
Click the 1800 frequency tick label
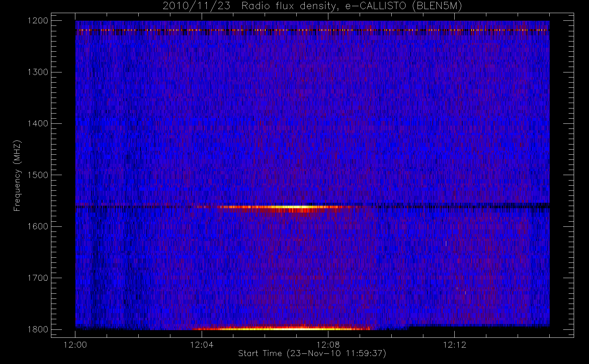(38, 329)
